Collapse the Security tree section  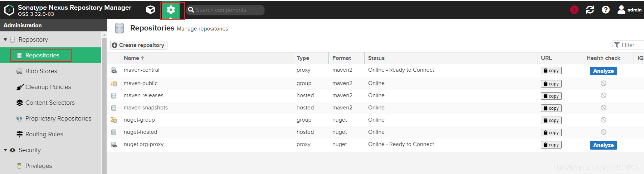5,150
